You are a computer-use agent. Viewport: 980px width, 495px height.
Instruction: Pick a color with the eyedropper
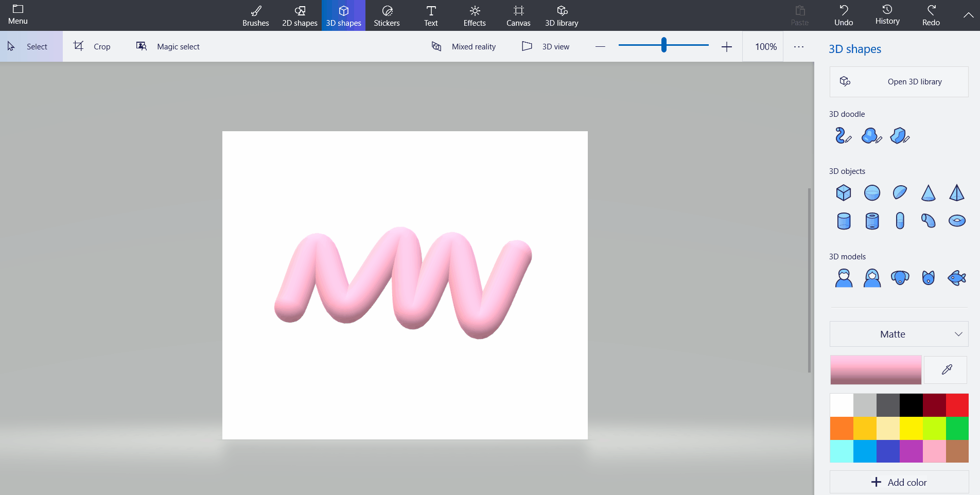[x=945, y=369]
